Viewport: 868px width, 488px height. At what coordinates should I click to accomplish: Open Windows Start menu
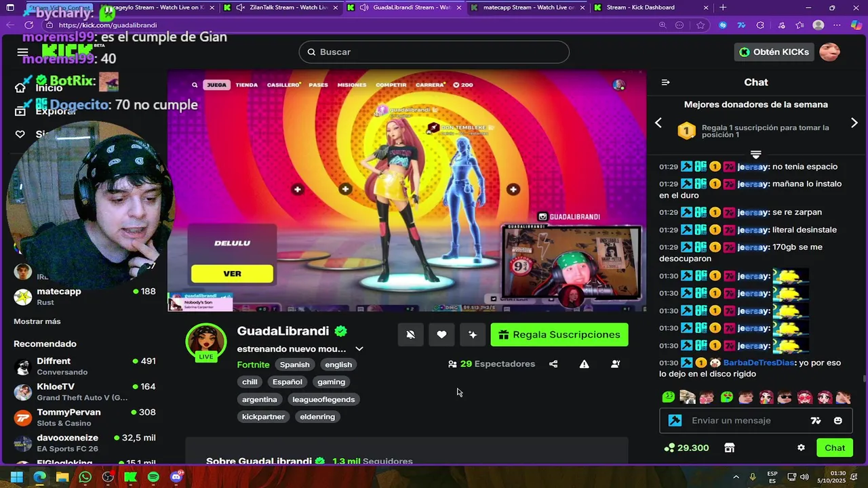click(x=16, y=477)
